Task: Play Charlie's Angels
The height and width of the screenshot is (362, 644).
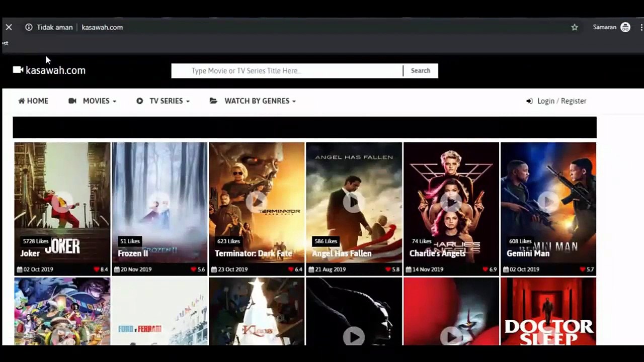Action: 451,202
